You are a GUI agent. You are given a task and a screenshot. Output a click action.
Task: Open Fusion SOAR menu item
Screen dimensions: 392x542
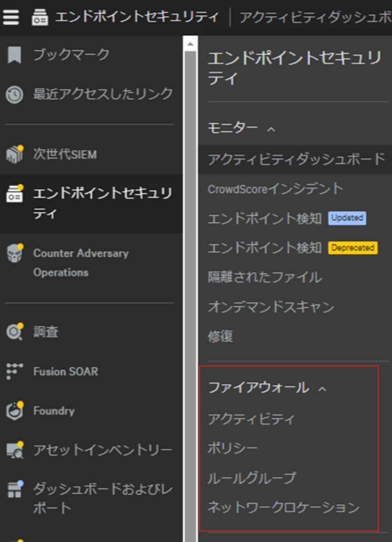coord(66,371)
